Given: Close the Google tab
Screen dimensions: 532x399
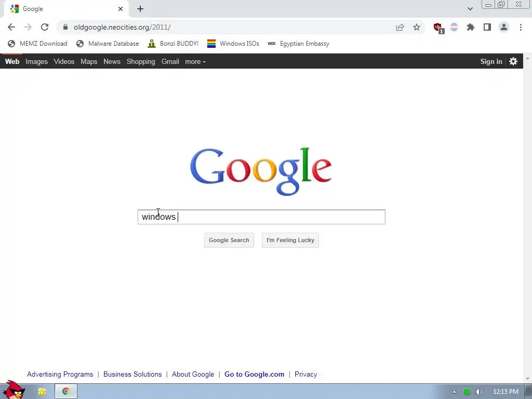Looking at the screenshot, I should pos(121,9).
